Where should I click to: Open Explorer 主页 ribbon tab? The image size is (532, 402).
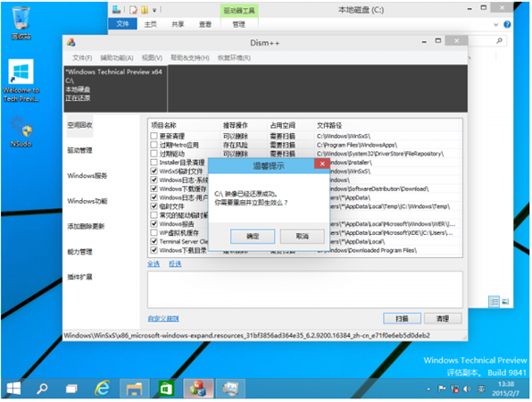[150, 24]
